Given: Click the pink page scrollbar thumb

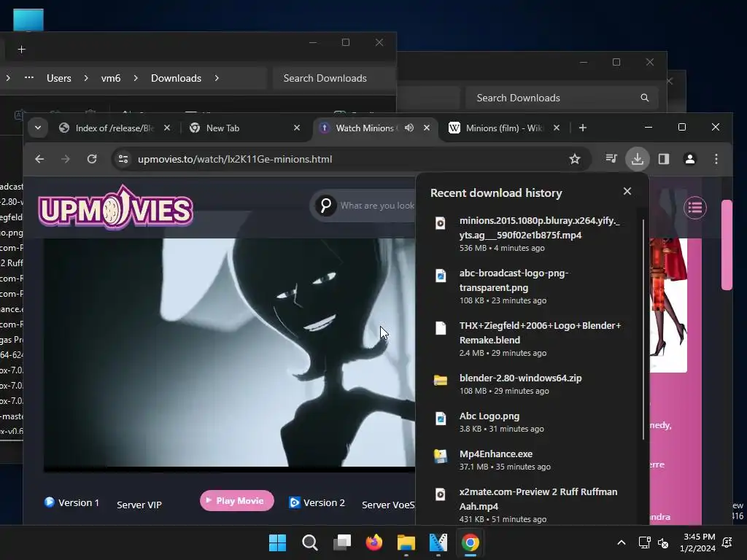Looking at the screenshot, I should [727, 245].
